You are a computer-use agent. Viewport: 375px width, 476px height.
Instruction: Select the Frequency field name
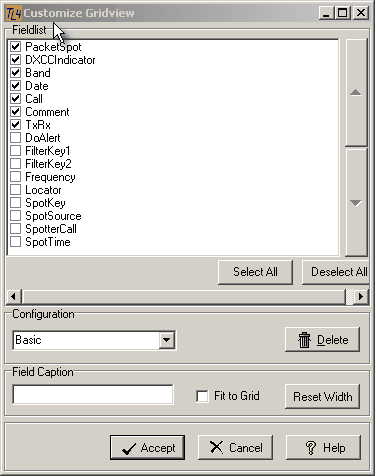pyautogui.click(x=50, y=177)
